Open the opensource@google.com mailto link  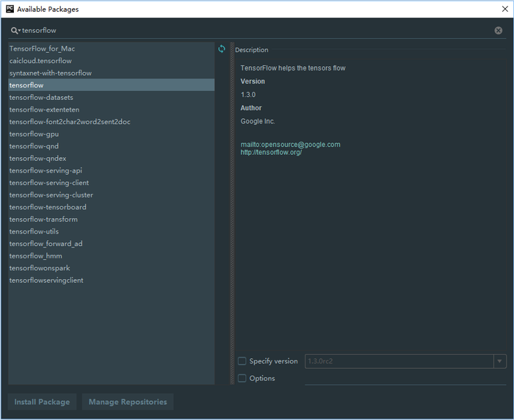290,145
